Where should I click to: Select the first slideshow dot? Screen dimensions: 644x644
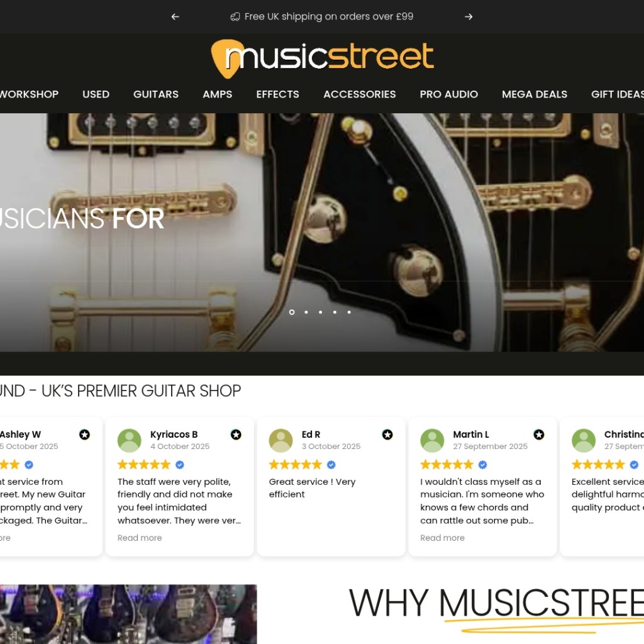pos(292,312)
